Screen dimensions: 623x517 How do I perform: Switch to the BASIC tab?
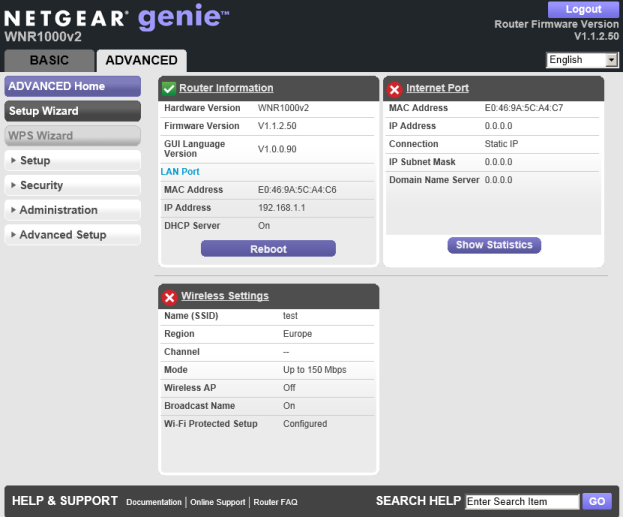pos(49,60)
